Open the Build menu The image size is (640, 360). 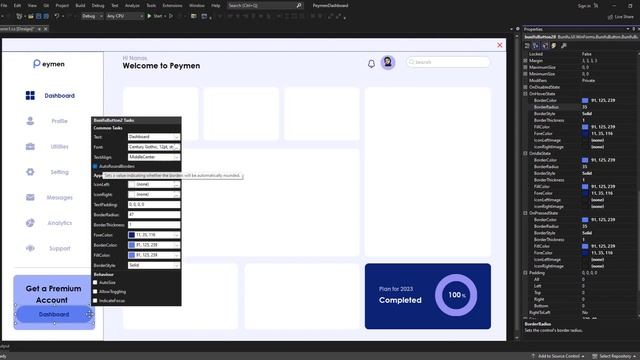[80, 6]
